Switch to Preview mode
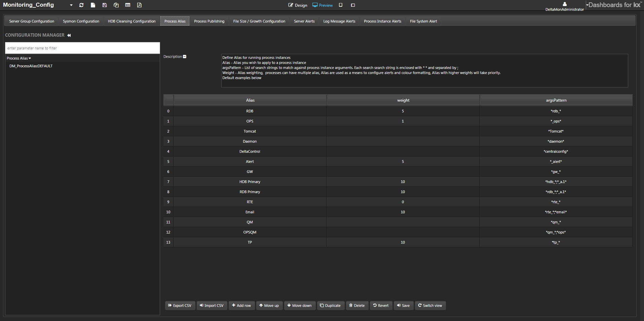The width and height of the screenshot is (644, 321). coord(323,5)
